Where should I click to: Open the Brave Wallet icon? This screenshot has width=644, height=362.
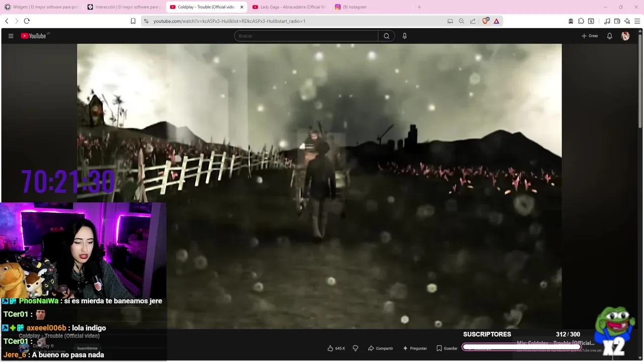(x=617, y=21)
